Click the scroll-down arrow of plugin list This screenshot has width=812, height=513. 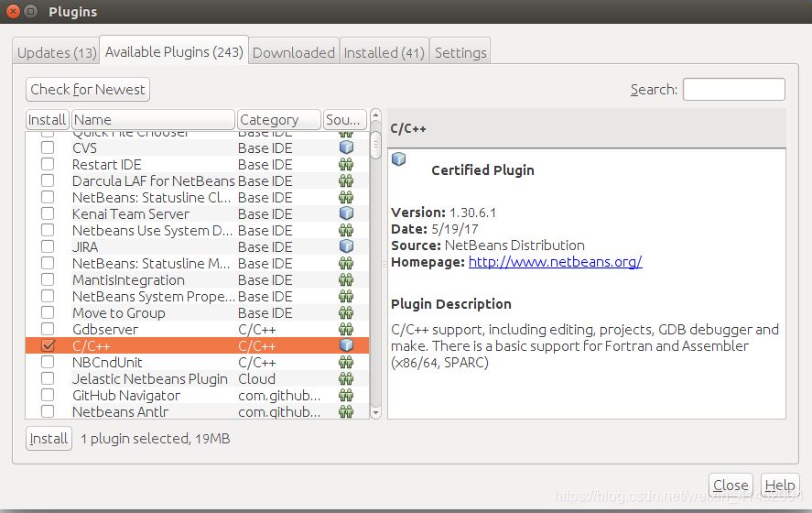pyautogui.click(x=375, y=412)
